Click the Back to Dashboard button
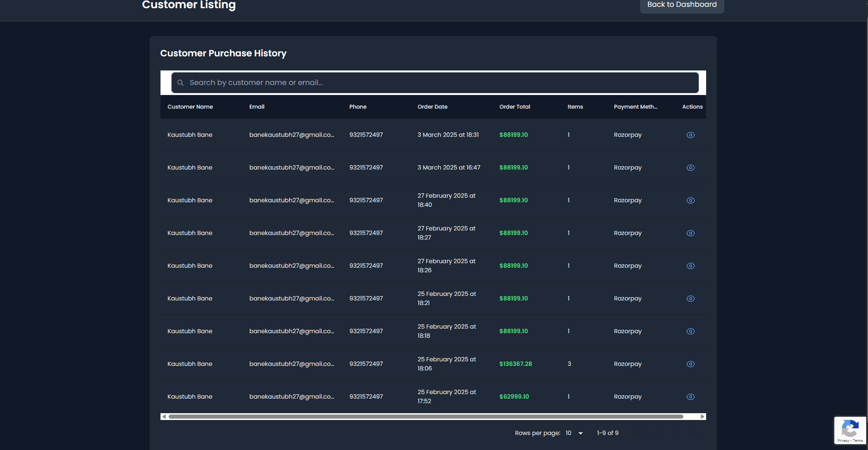 682,5
